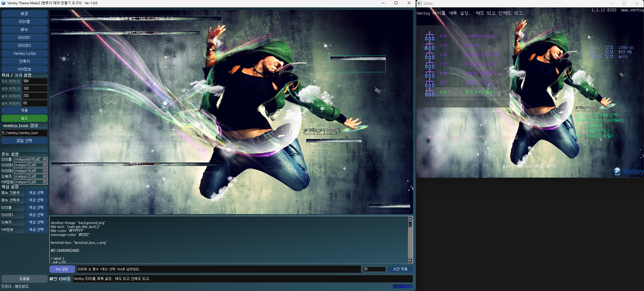This screenshot has height=291, width=644.
Task: Select the 타이머2 section button
Action: pos(24,45)
